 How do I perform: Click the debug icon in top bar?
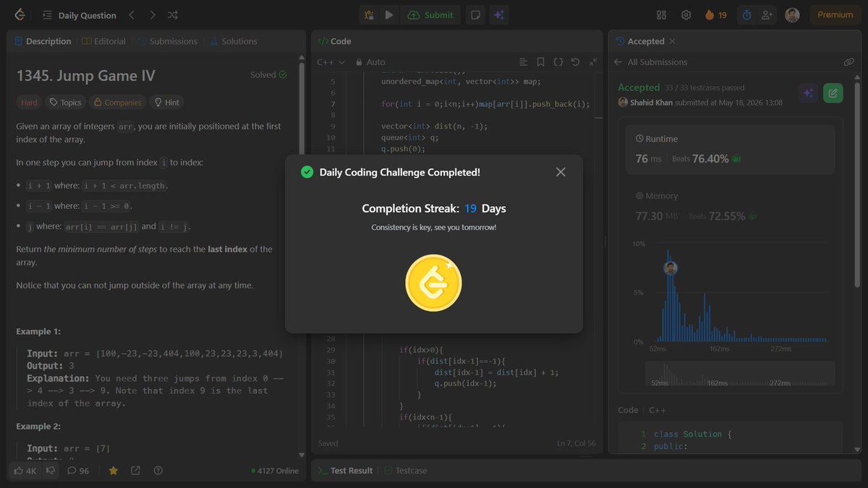coord(369,15)
